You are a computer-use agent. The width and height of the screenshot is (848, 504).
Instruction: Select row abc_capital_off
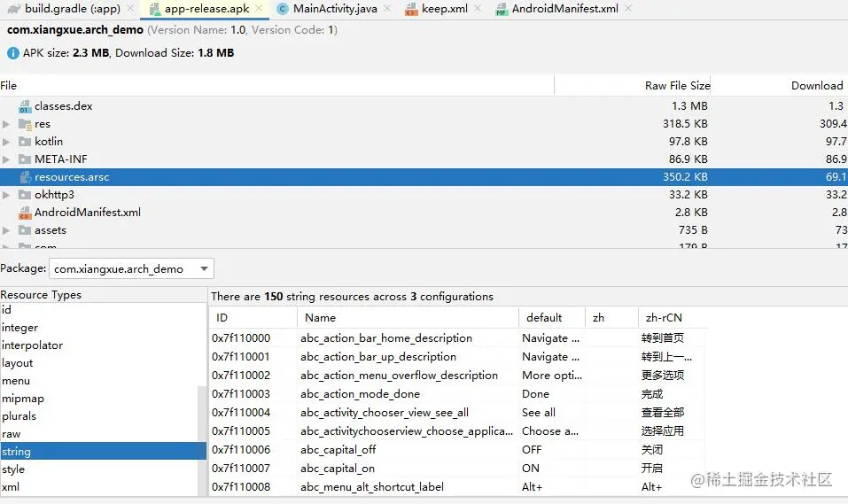pos(457,449)
